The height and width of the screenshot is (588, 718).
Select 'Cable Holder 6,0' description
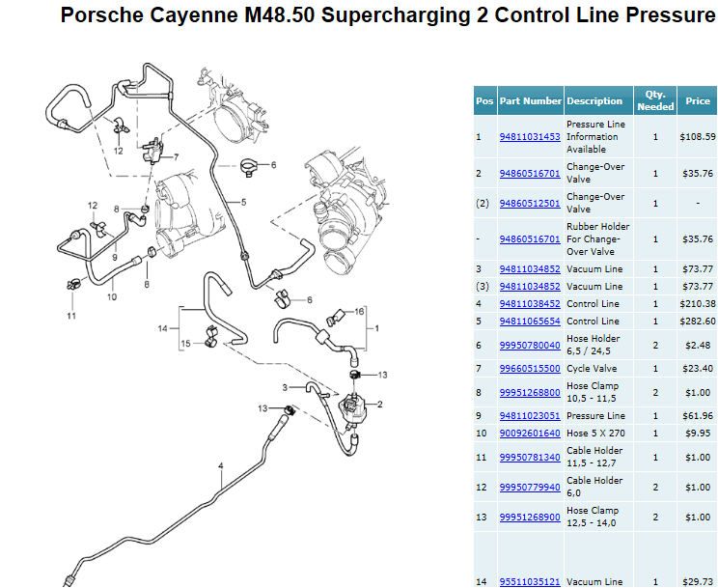pos(594,487)
